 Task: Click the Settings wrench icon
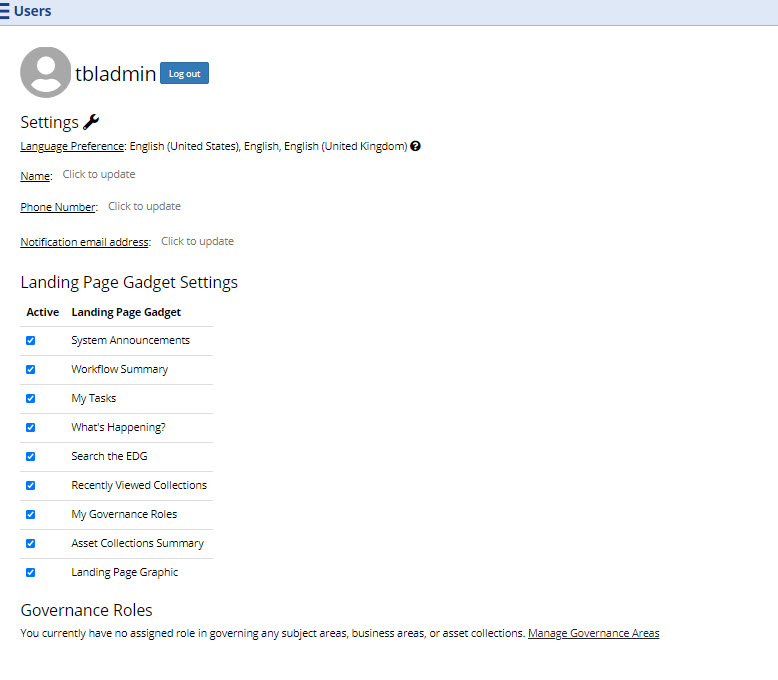click(91, 122)
